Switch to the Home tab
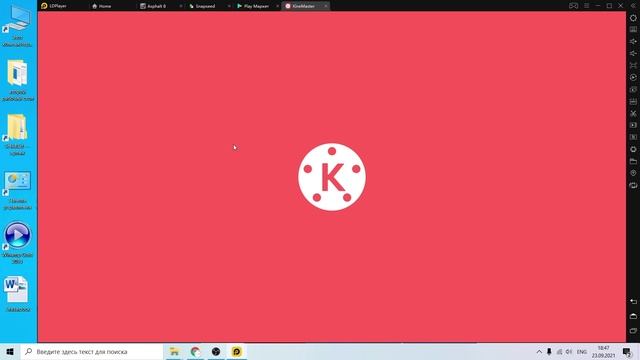Image resolution: width=640 pixels, height=360 pixels. pos(102,6)
